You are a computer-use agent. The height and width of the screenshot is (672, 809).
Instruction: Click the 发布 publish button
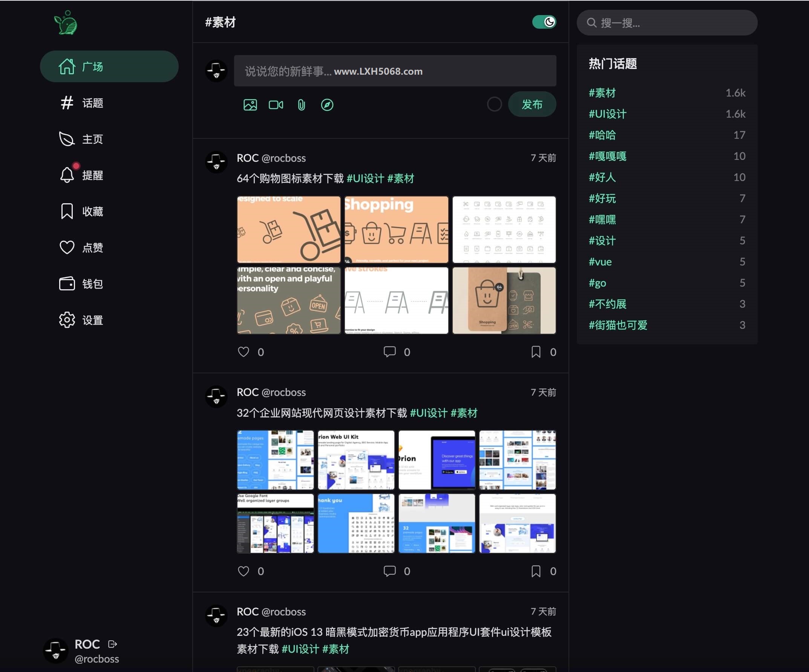[x=532, y=104]
